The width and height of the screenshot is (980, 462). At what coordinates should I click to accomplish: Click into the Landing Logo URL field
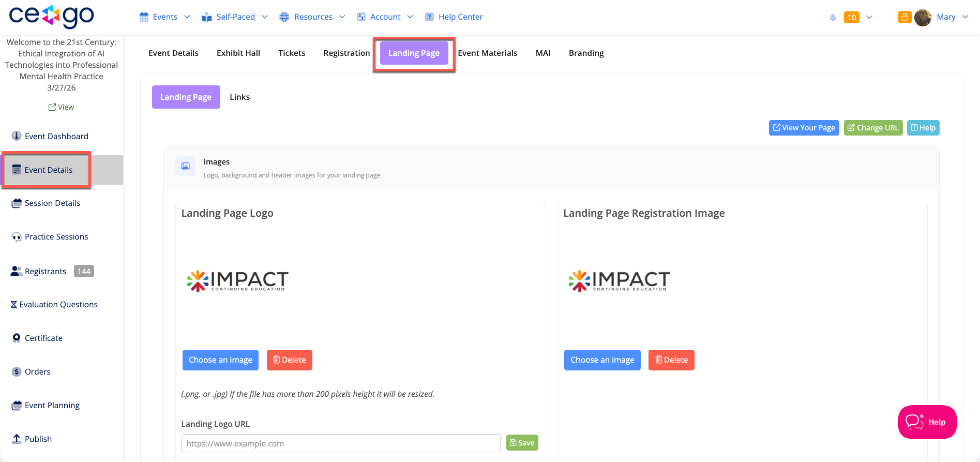pyautogui.click(x=341, y=444)
